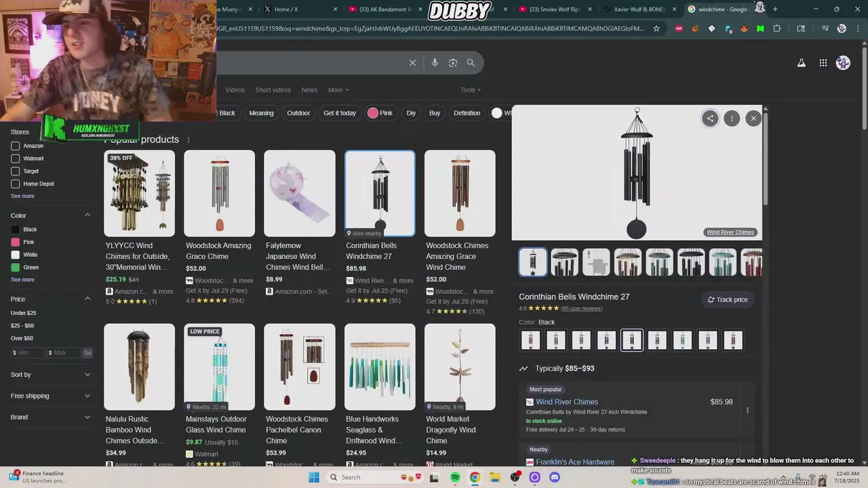Select the Get it today chip
This screenshot has height=488, width=868.
tap(340, 113)
